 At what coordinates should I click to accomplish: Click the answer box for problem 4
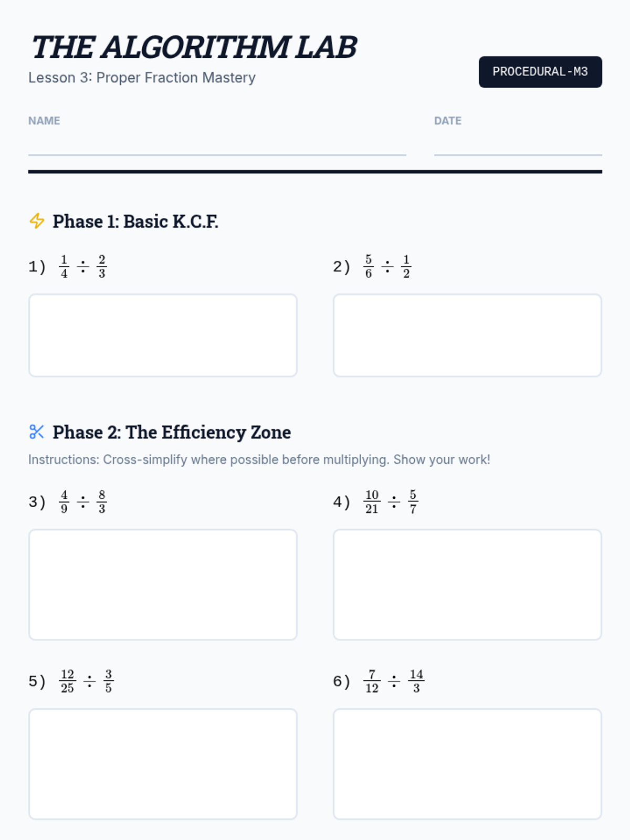coord(467,584)
